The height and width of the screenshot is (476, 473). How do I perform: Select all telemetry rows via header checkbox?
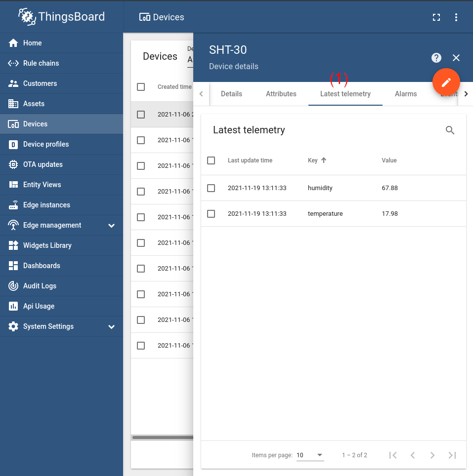pyautogui.click(x=211, y=160)
